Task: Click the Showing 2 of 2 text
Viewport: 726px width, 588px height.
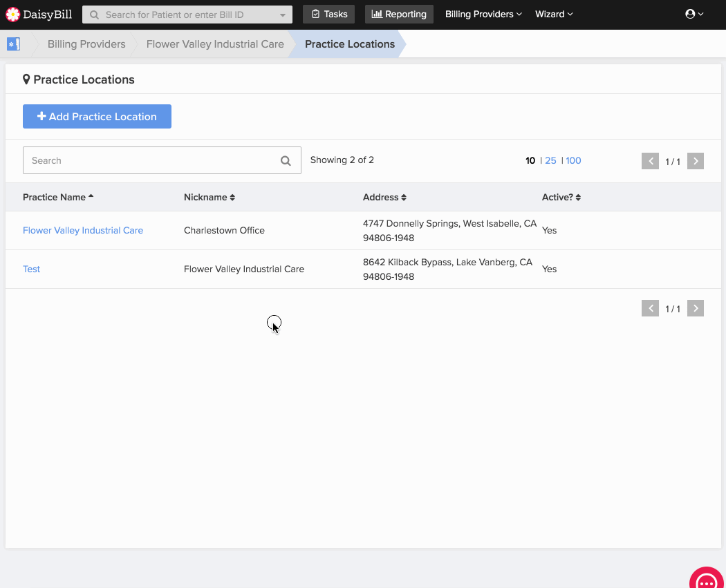Action: tap(342, 160)
